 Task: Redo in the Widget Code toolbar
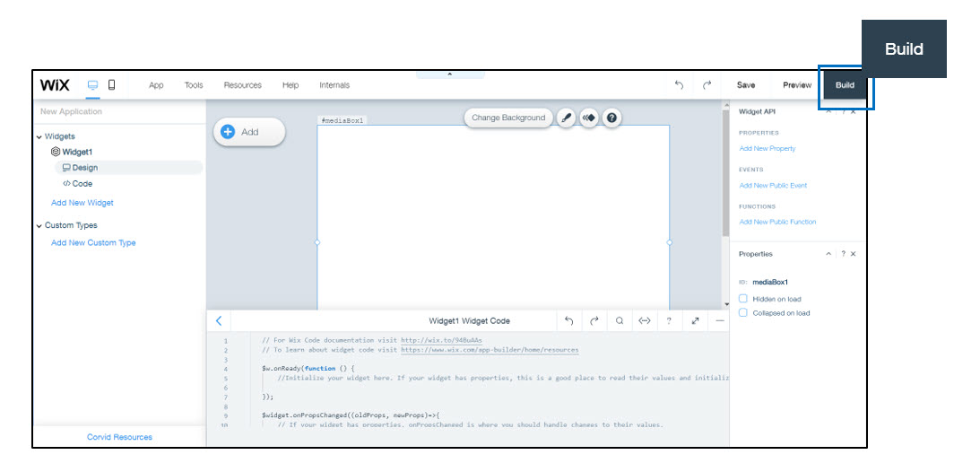[594, 320]
